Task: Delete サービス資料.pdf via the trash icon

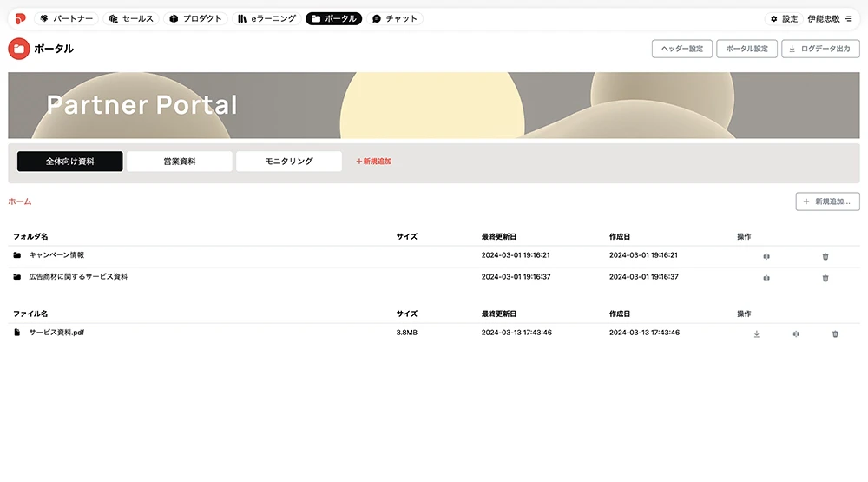Action: (835, 334)
